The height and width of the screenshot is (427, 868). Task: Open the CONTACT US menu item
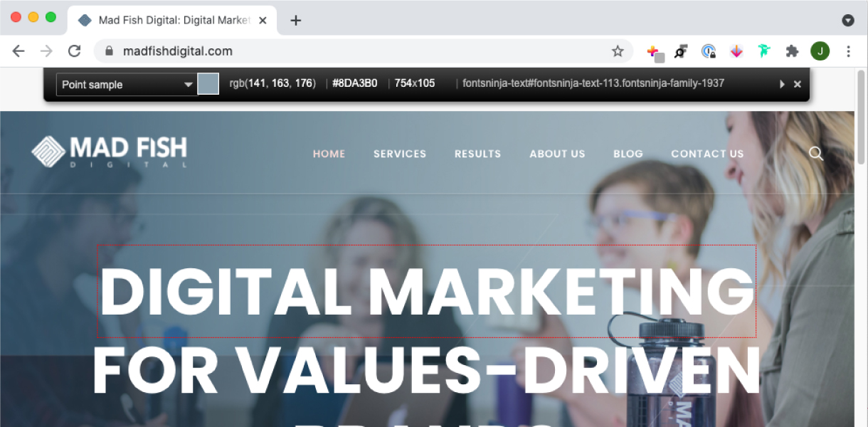pyautogui.click(x=707, y=154)
